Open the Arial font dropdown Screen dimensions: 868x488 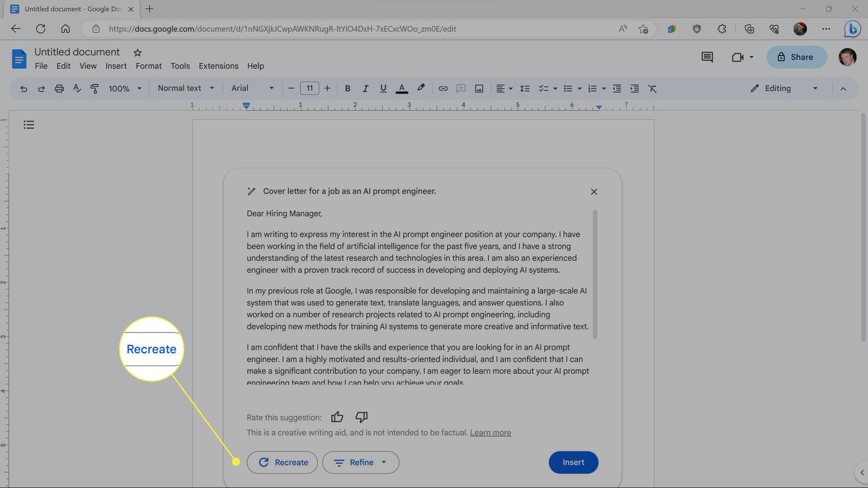tap(252, 88)
